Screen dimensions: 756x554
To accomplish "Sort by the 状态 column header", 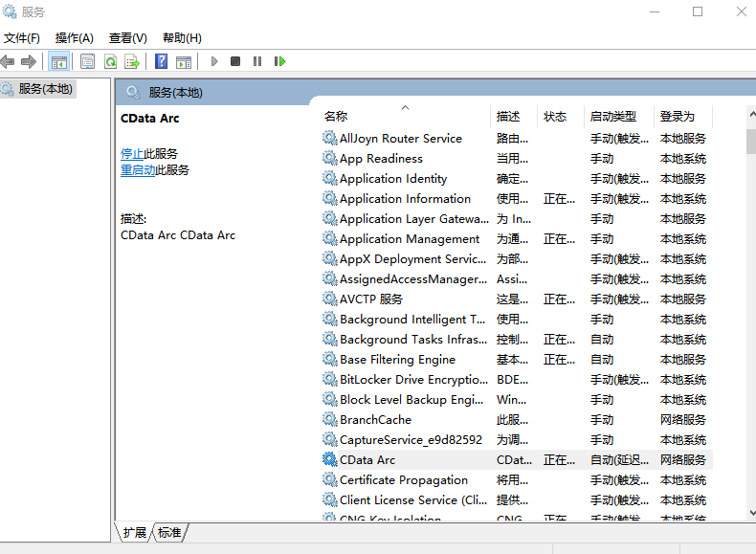I will click(x=555, y=116).
